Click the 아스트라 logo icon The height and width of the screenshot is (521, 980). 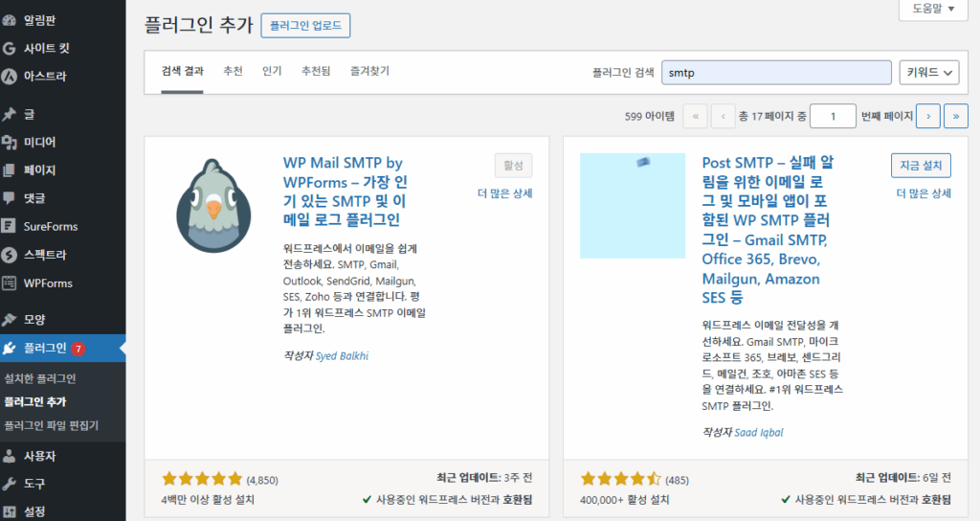pyautogui.click(x=9, y=77)
